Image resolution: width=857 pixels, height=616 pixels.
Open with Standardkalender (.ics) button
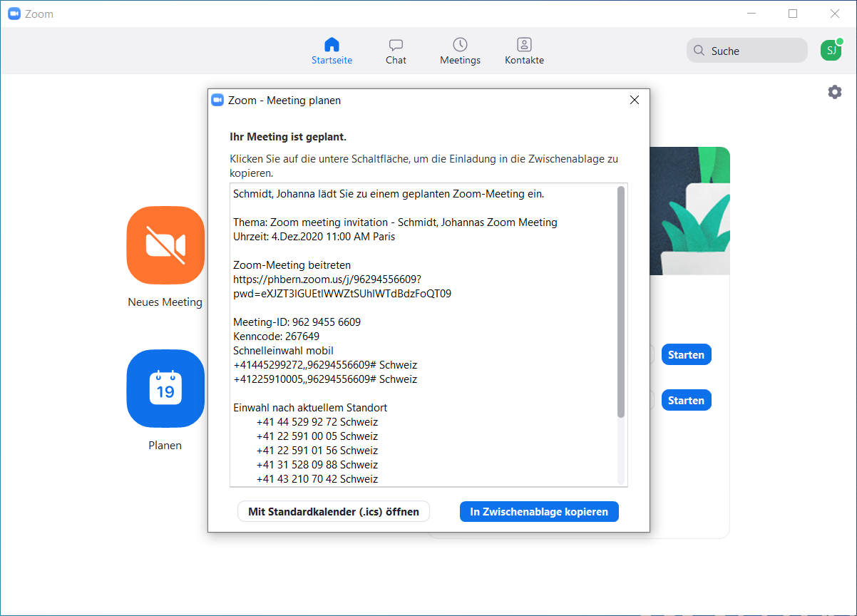[334, 511]
